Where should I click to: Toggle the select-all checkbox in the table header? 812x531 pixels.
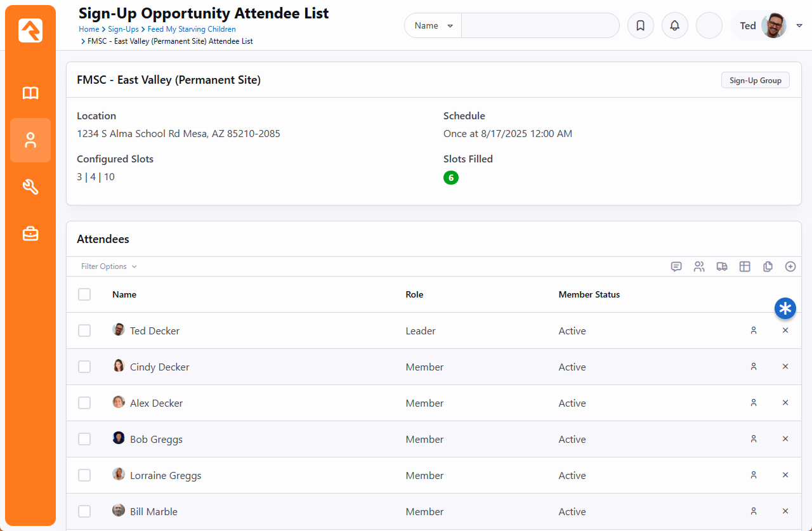click(x=84, y=294)
